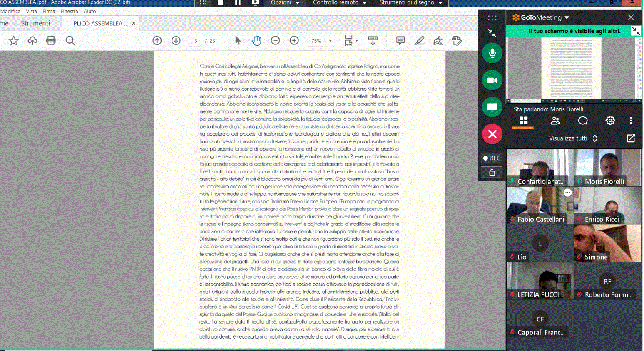The height and width of the screenshot is (351, 644).
Task: Click the stamp tool icon in Acrobat toolbar
Action: [457, 40]
